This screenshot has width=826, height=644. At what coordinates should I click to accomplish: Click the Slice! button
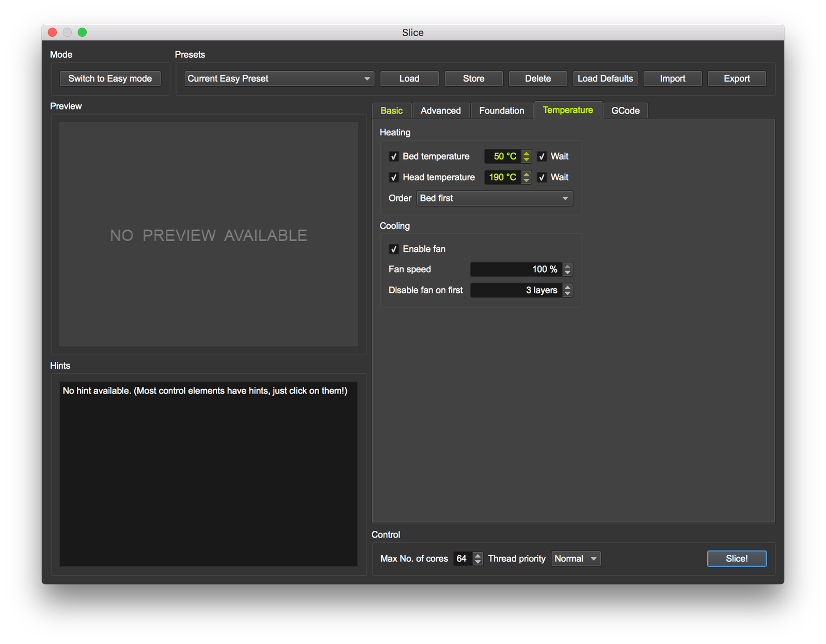(737, 559)
